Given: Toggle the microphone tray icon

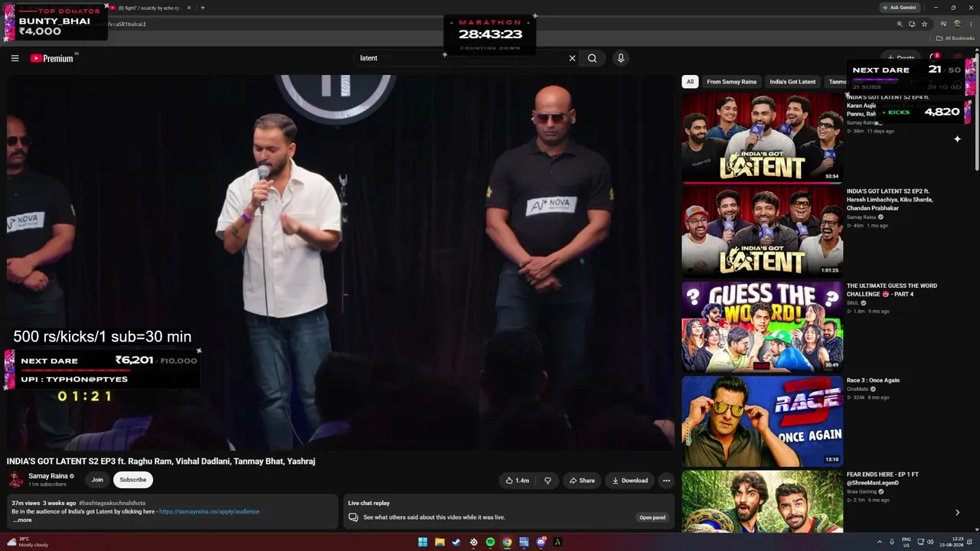Looking at the screenshot, I should tap(891, 542).
